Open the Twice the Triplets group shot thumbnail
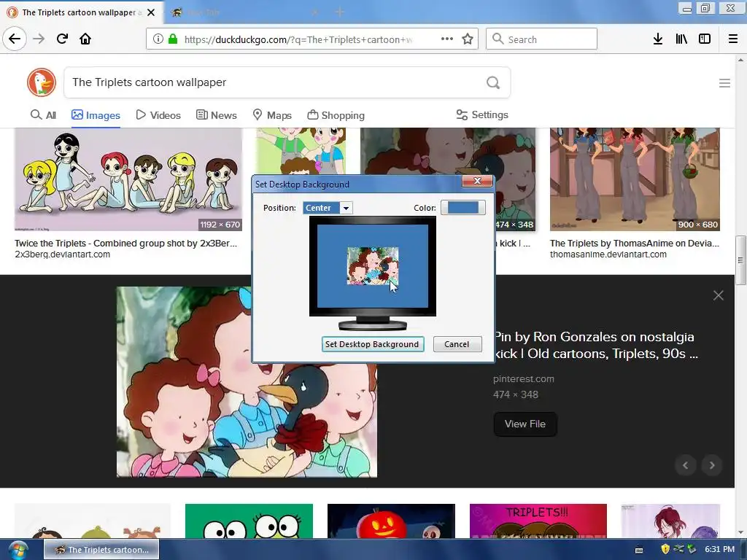747x560 pixels. (128, 179)
